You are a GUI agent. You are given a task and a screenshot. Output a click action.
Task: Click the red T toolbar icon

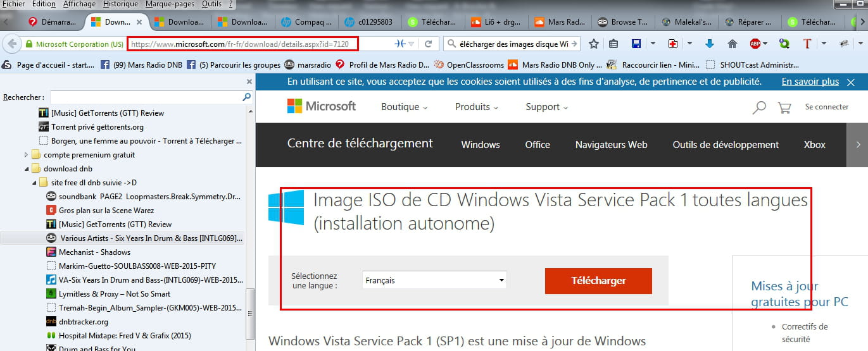(807, 44)
